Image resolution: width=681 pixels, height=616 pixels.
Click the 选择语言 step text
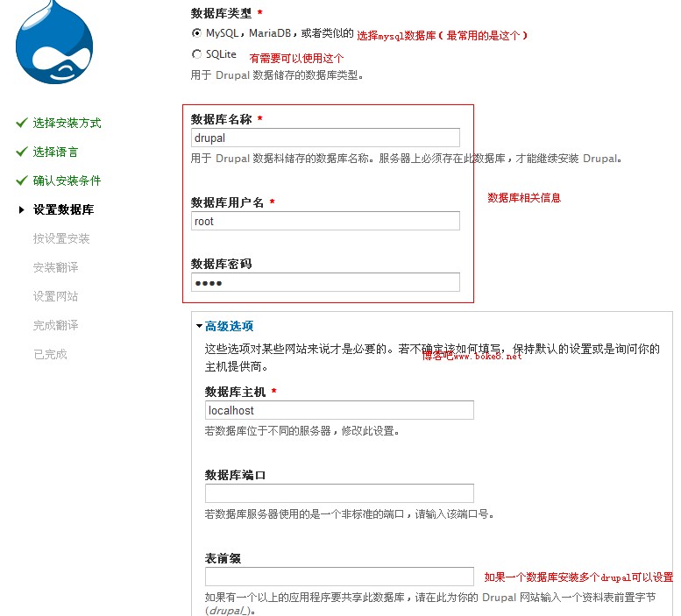click(55, 152)
